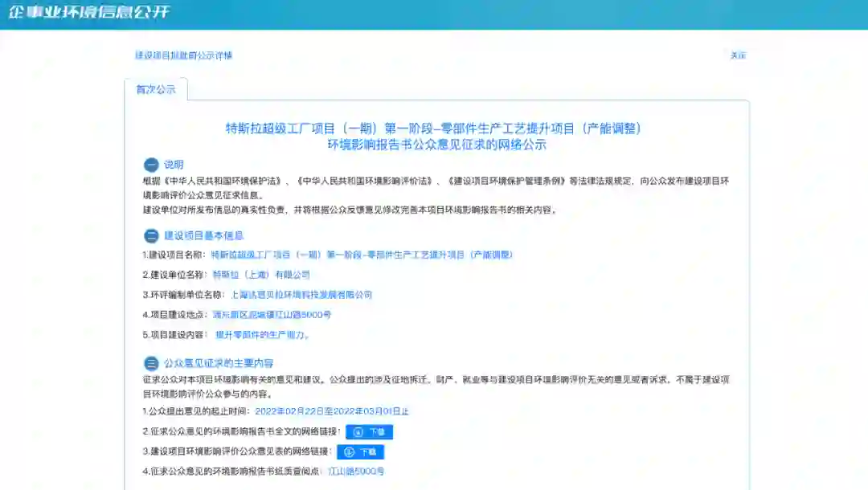This screenshot has width=868, height=490.
Task: Click the subtitle 环境影响报告书公众意见征求的网络公示
Action: pyautogui.click(x=436, y=145)
